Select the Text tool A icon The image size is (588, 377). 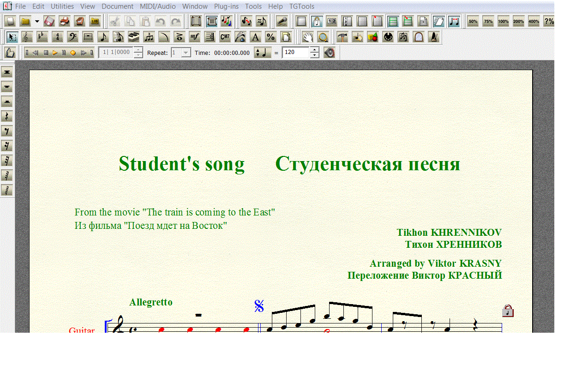(256, 37)
